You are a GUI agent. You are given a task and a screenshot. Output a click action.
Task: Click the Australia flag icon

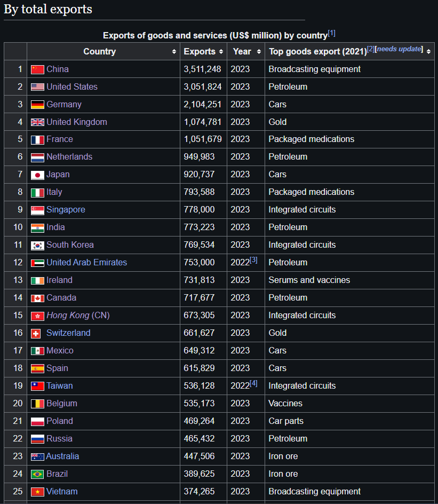point(37,457)
